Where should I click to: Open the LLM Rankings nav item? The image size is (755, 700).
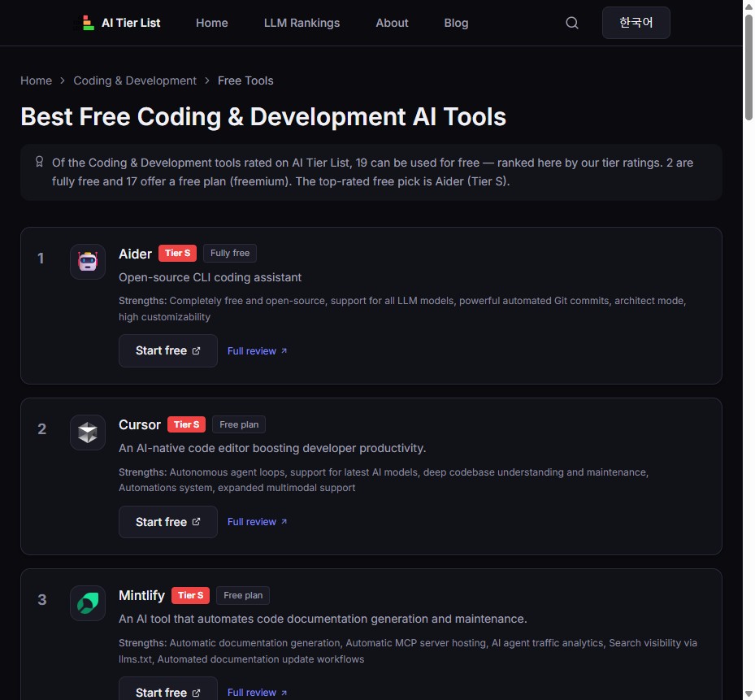click(302, 23)
